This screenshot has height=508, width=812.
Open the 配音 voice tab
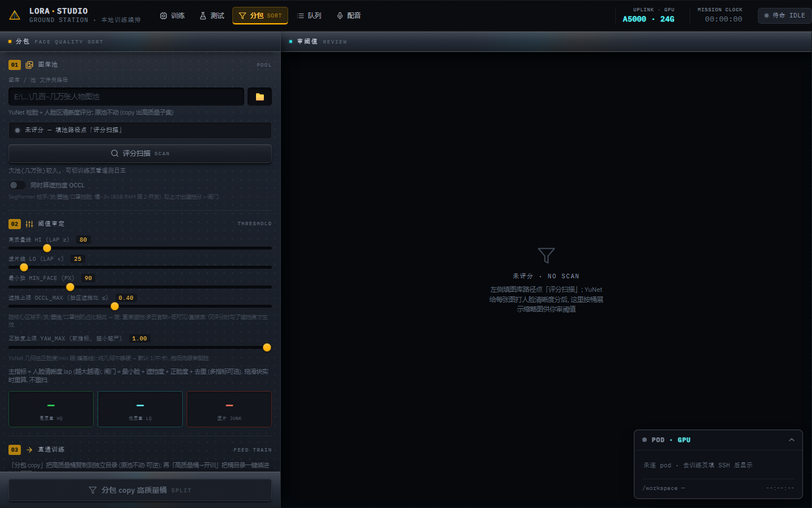point(348,16)
